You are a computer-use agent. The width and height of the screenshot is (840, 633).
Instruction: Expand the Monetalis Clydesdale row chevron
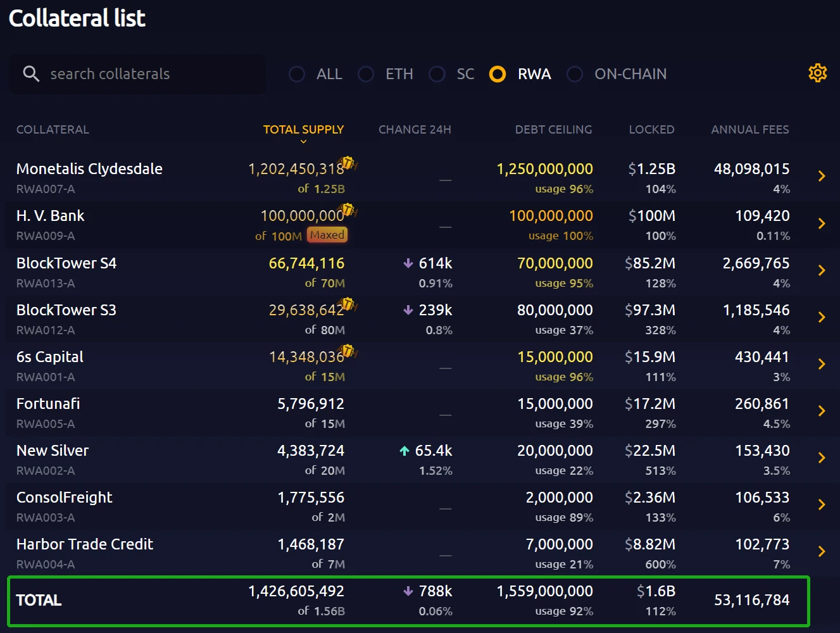pos(821,176)
